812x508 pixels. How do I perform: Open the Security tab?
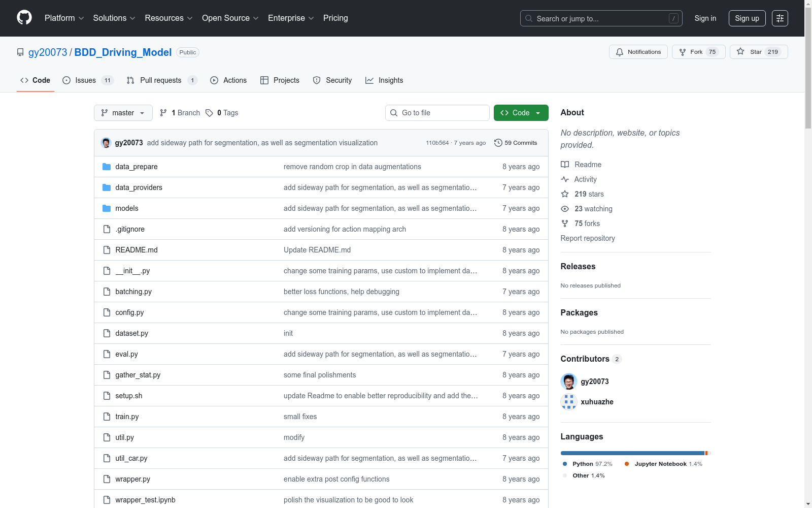click(x=332, y=80)
